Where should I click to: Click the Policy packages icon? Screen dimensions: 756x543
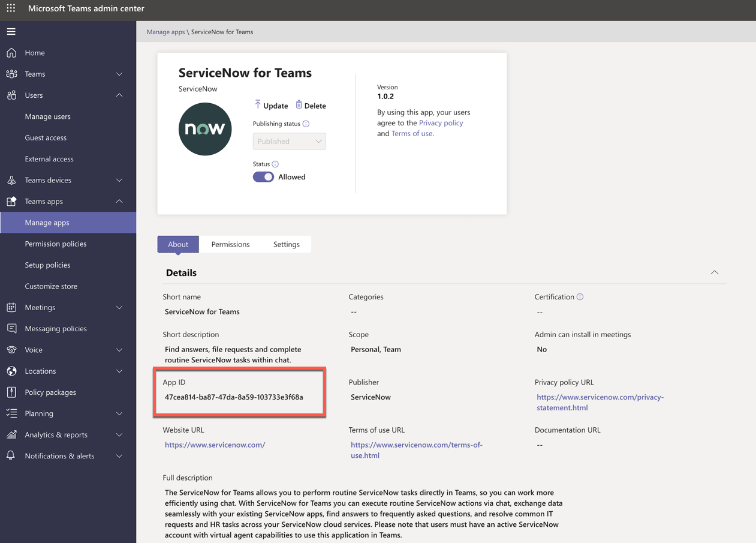(11, 392)
